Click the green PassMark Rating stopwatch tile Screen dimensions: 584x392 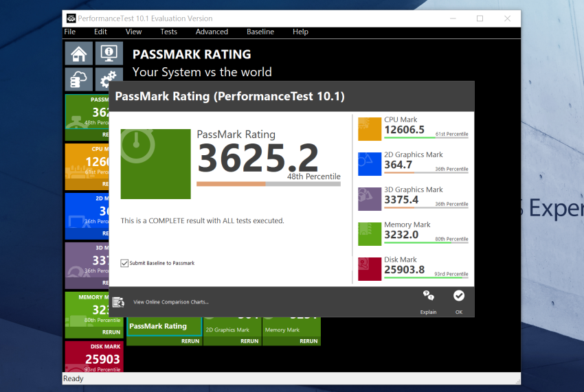coord(156,164)
